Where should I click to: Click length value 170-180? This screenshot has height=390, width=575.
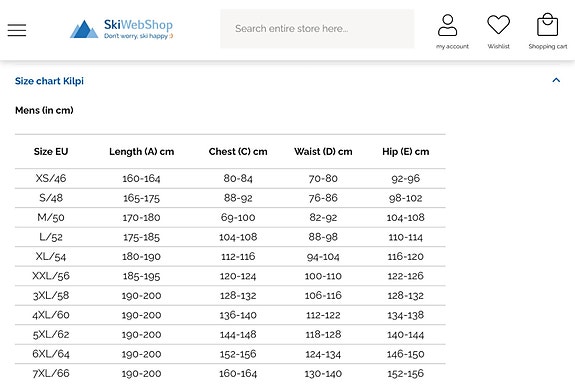coord(142,218)
